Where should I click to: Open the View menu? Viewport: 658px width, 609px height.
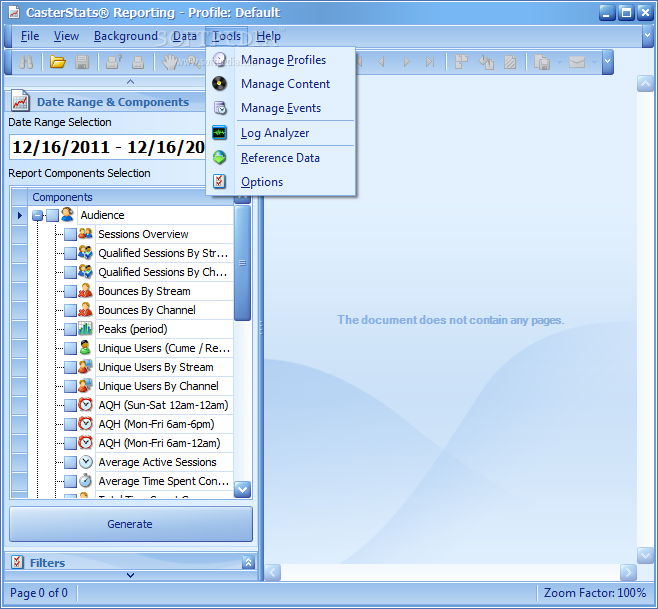click(66, 36)
